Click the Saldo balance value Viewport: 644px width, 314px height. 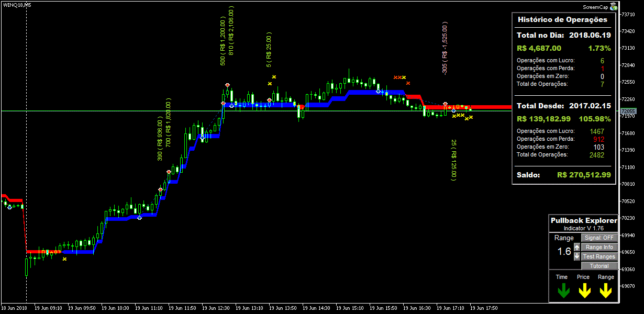[584, 175]
